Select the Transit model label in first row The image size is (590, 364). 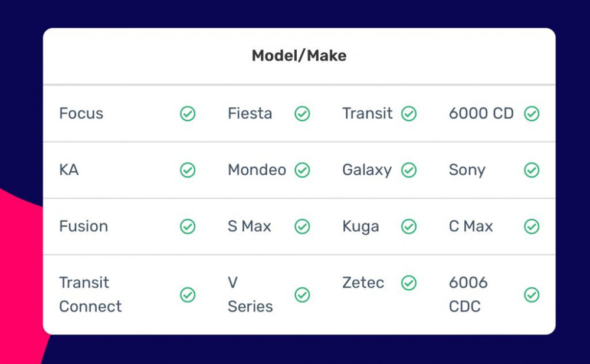[367, 113]
